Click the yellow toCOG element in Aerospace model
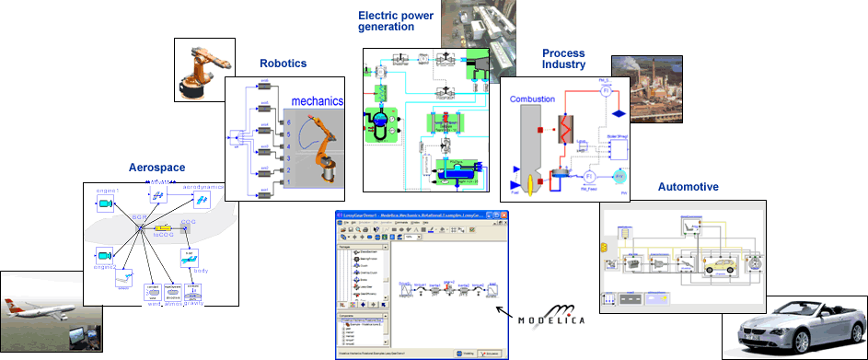The image size is (868, 360). [x=163, y=227]
